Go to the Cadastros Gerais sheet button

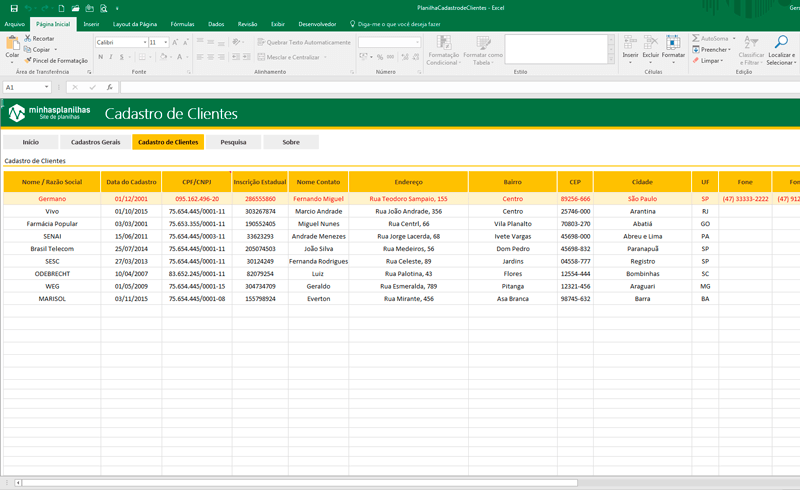[96, 142]
